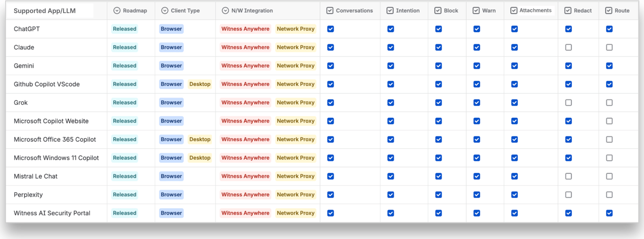The image size is (644, 239).
Task: Enable Route for Microsoft Windows 11 Copilot
Action: 610,158
